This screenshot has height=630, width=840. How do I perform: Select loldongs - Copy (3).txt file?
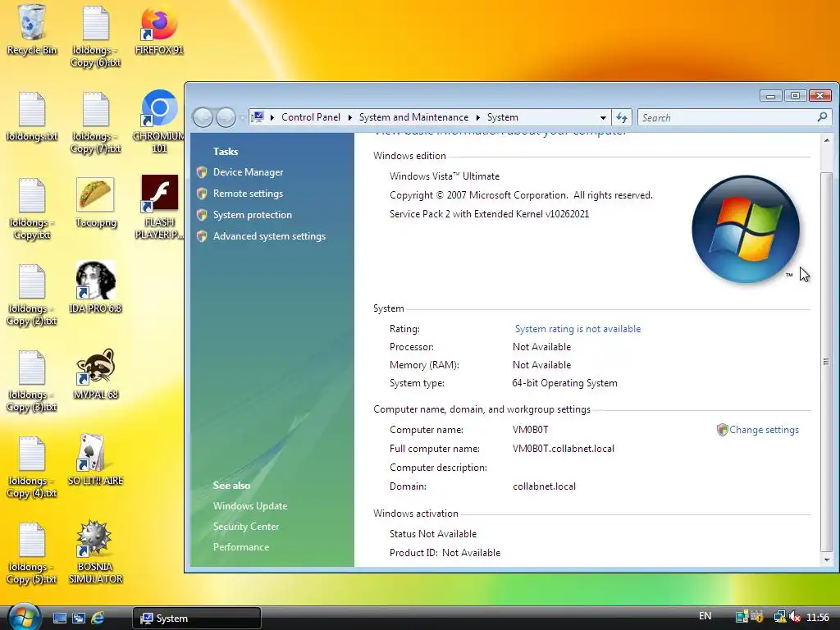pos(32,381)
